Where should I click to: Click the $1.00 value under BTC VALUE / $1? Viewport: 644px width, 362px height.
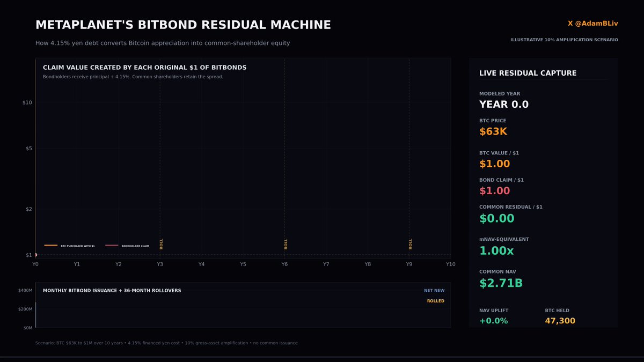pyautogui.click(x=495, y=164)
